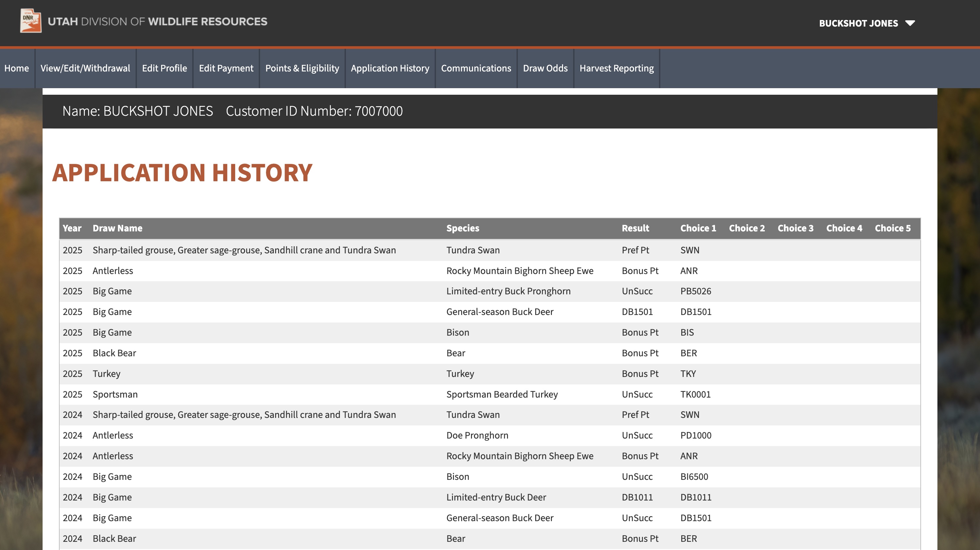
Task: Select the Edit Payment menu item
Action: click(226, 68)
